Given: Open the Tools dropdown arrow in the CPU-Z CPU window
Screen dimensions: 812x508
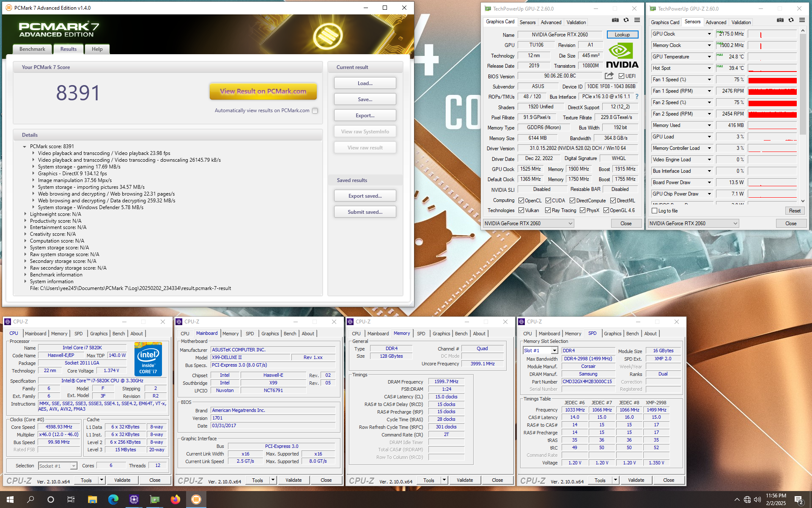Looking at the screenshot, I should click(101, 480).
